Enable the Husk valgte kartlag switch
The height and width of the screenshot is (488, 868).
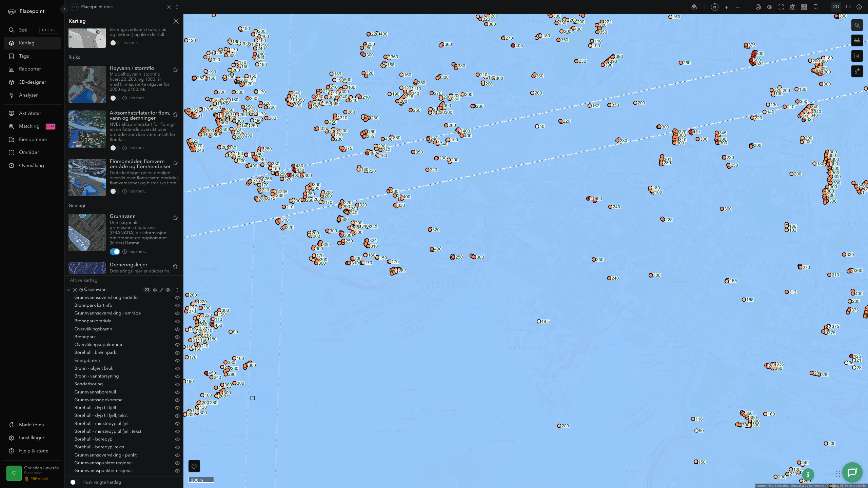pos(75,482)
